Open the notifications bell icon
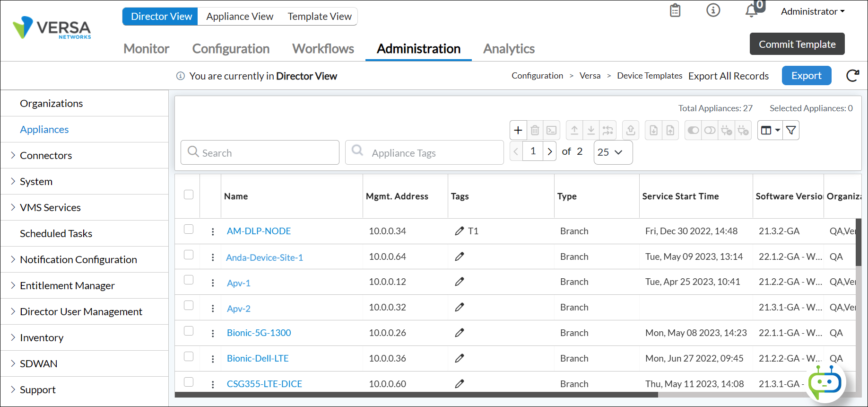Viewport: 868px width, 407px height. coord(751,10)
